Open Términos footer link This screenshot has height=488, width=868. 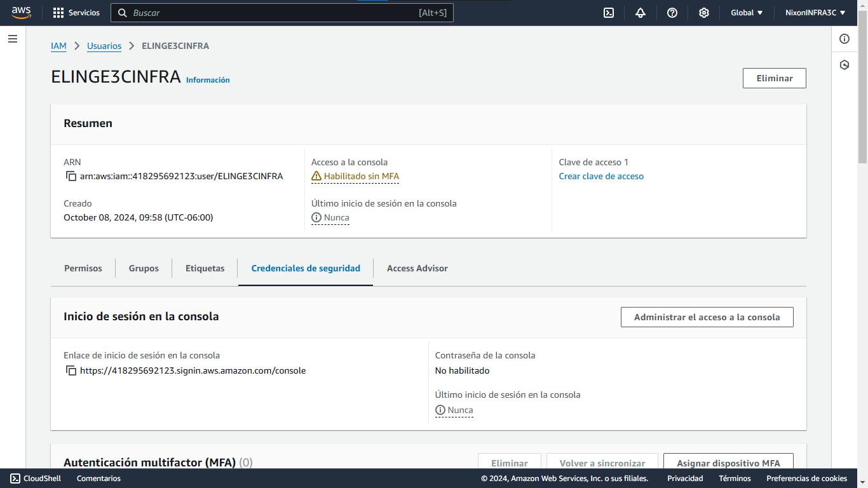pos(735,478)
